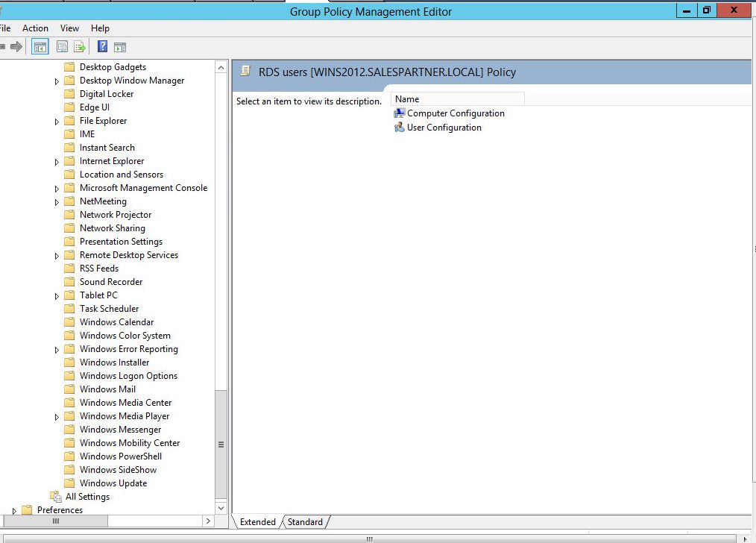This screenshot has width=756, height=543.
Task: Open the View menu
Action: point(69,28)
